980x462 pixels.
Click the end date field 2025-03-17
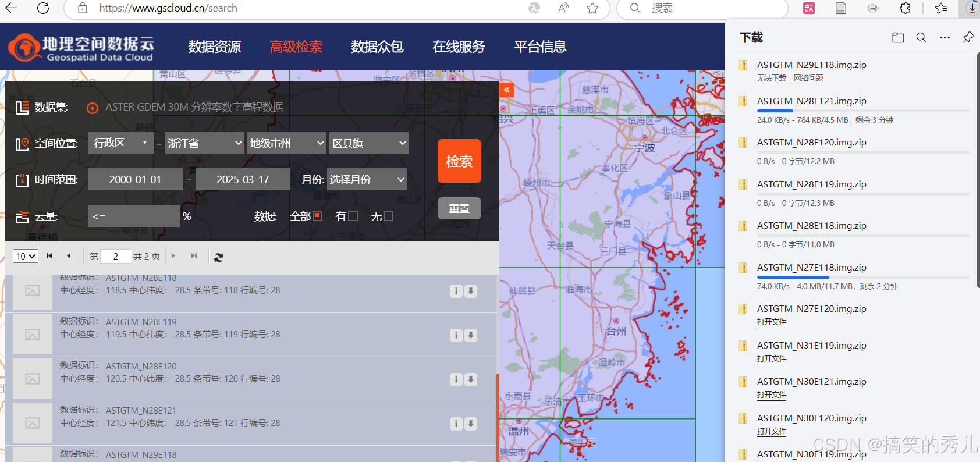[243, 180]
